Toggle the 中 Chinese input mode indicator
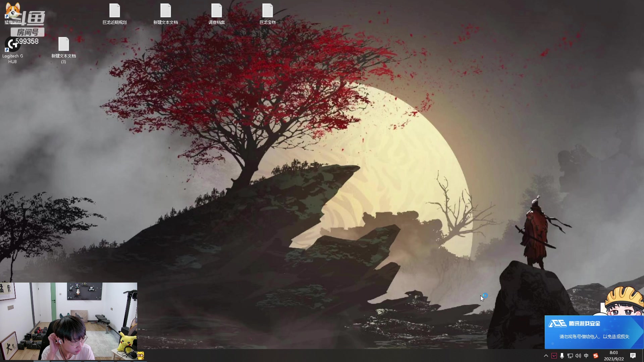This screenshot has height=362, width=644. [x=586, y=356]
